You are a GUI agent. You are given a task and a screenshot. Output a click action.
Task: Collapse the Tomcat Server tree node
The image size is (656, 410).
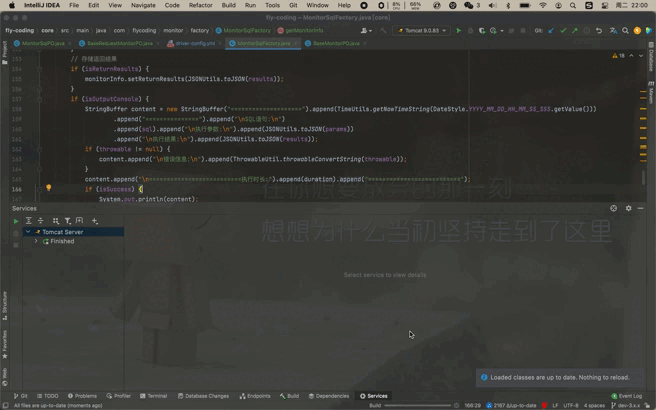(28, 232)
